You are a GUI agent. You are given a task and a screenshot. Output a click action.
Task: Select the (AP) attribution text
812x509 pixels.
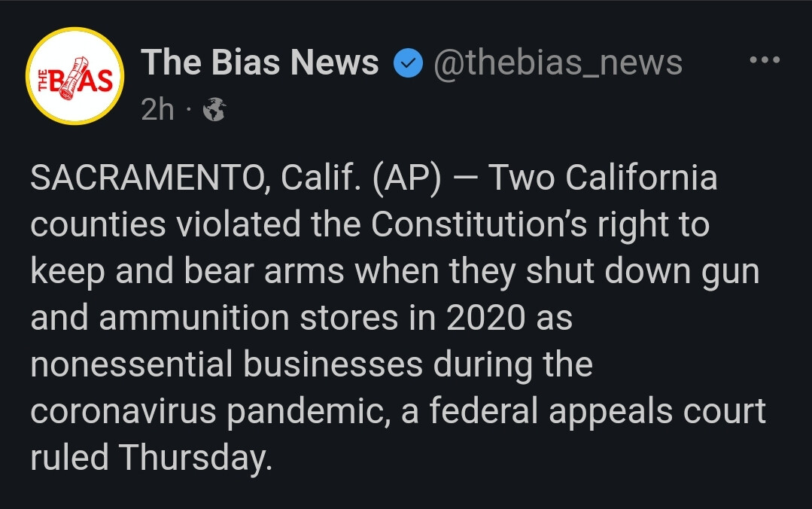pos(403,178)
